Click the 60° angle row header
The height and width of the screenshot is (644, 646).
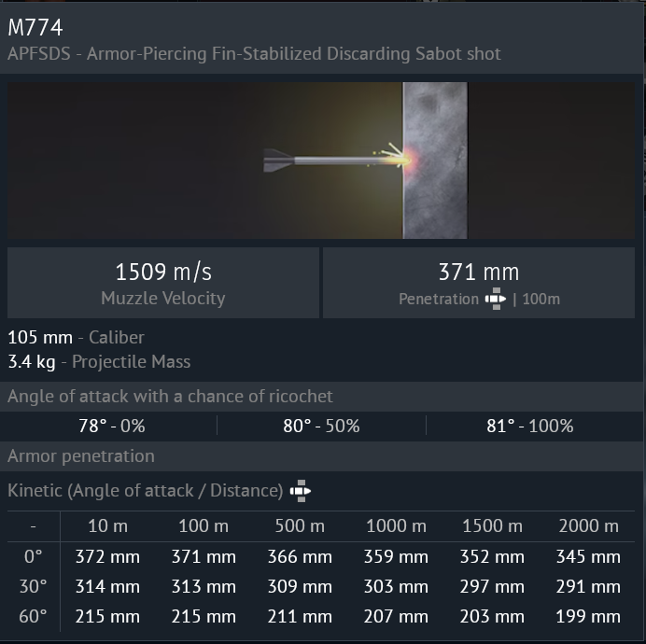(34, 616)
